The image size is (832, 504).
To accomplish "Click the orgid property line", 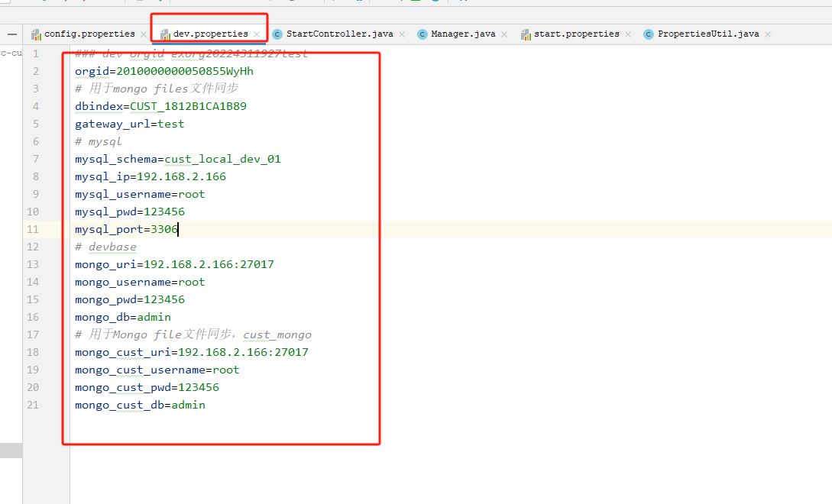I will (163, 71).
